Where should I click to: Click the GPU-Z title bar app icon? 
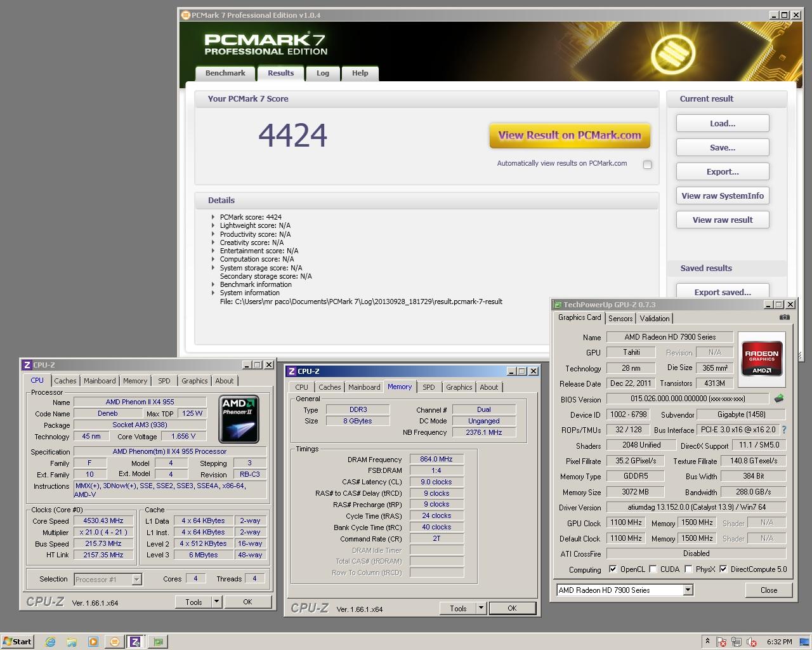pyautogui.click(x=557, y=305)
